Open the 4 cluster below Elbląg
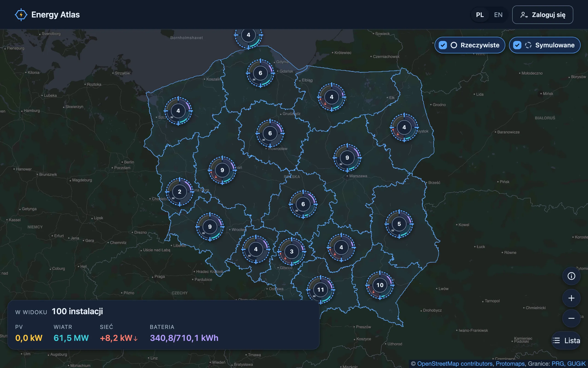 point(331,97)
